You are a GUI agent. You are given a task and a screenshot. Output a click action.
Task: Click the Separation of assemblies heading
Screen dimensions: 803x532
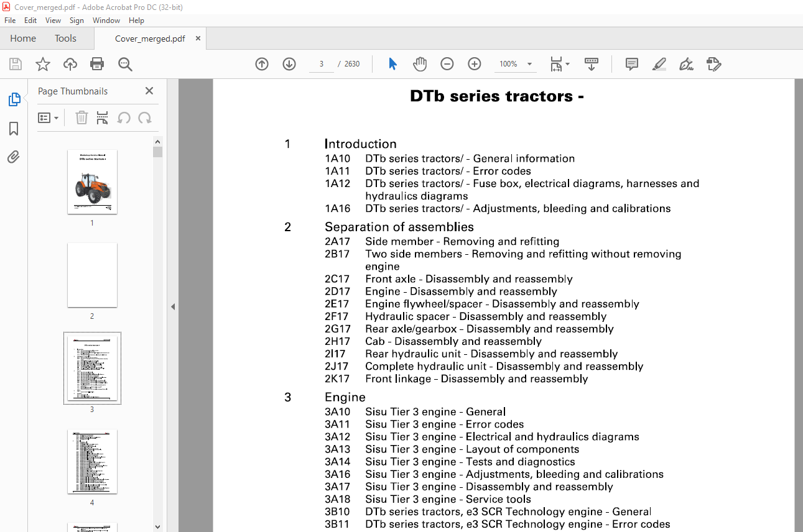399,227
